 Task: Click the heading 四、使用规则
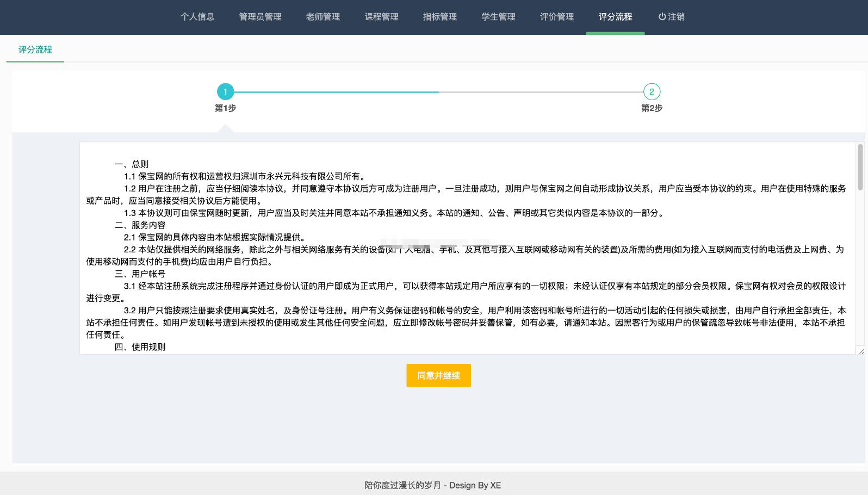tap(140, 347)
